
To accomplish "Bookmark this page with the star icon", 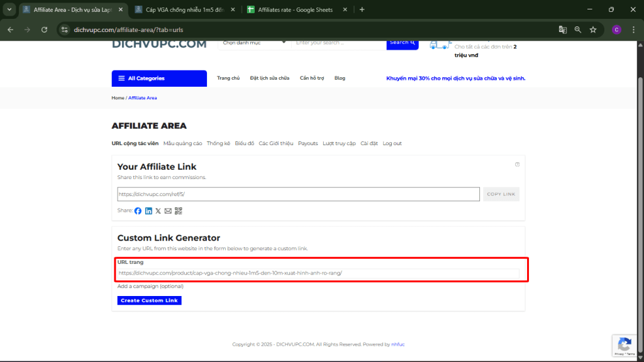I will click(x=592, y=30).
